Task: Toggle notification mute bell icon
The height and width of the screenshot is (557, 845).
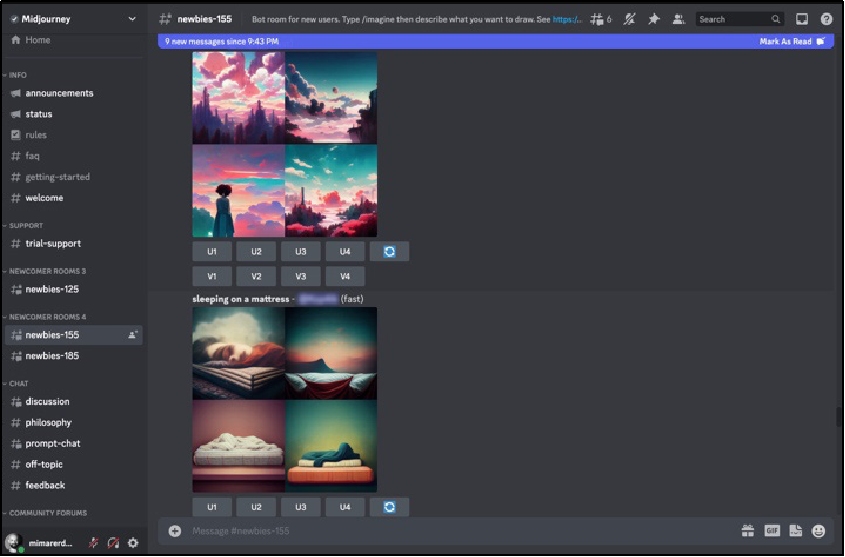Action: pos(629,19)
